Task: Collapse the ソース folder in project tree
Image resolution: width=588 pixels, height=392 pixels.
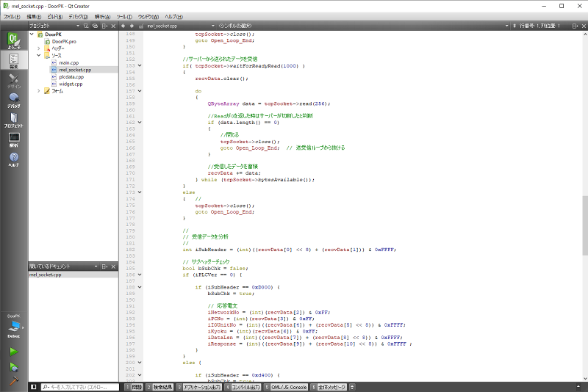Action: [x=39, y=56]
